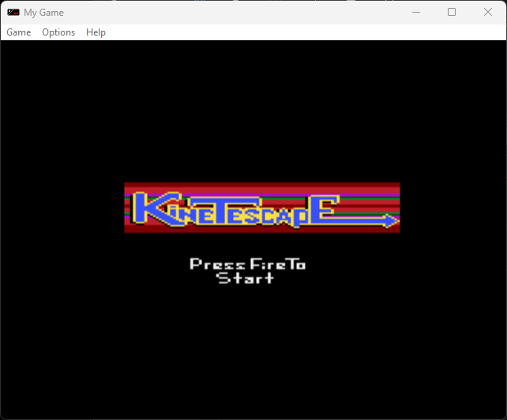The height and width of the screenshot is (420, 507).
Task: Click the Kinetescape title logo banner
Action: (x=261, y=208)
